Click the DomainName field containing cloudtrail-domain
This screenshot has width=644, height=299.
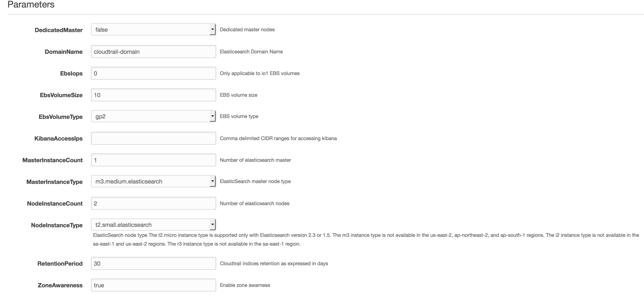153,52
